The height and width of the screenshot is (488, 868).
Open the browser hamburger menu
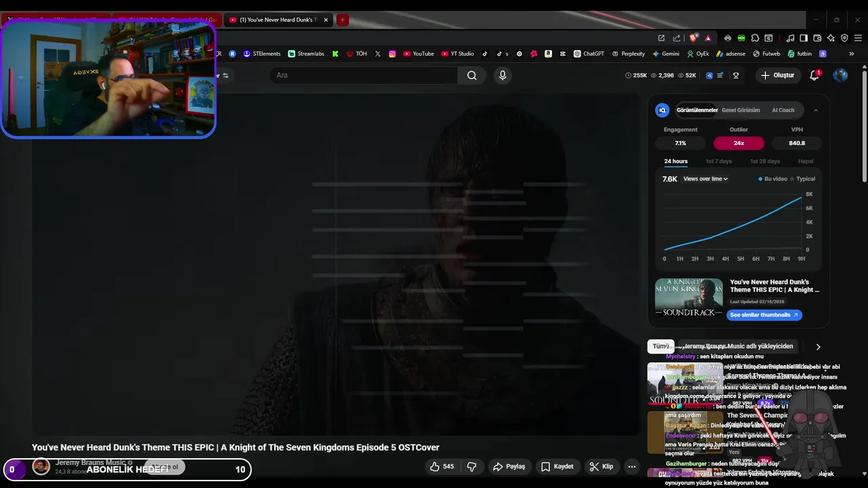point(858,38)
